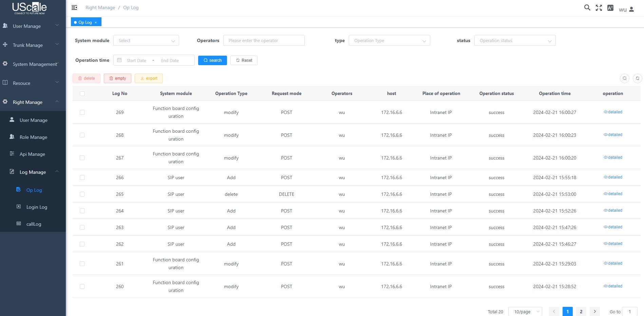Collapse the Log Manage submenu
Screen dimensions: 644x316
coord(33,172)
